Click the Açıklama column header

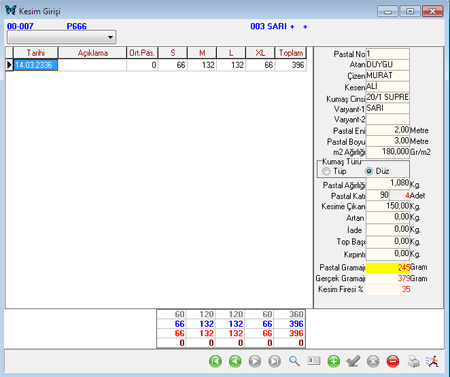pyautogui.click(x=92, y=53)
